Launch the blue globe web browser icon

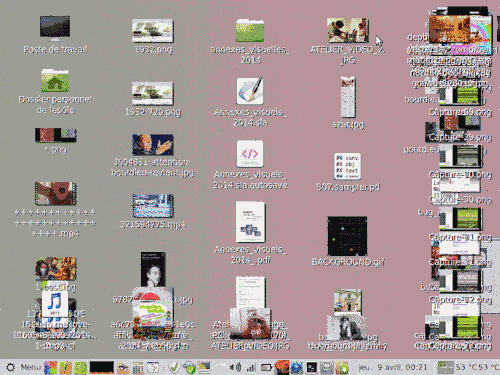(x=296, y=368)
